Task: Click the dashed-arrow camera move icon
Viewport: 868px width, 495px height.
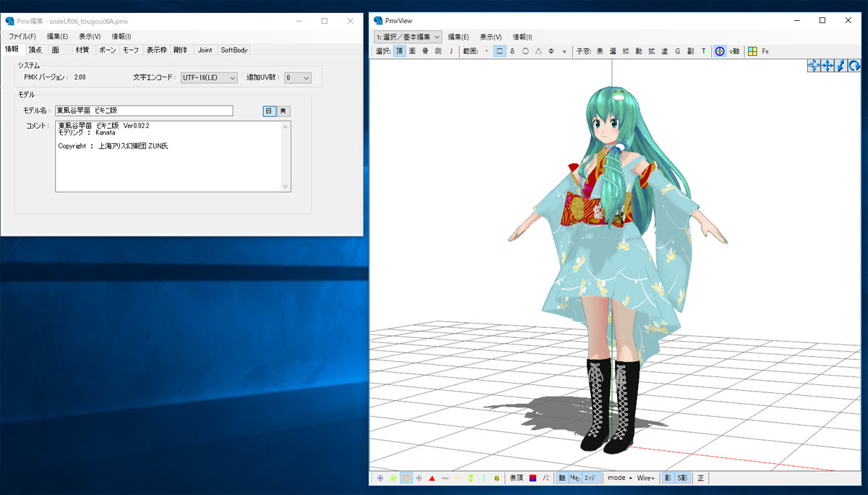Action: (813, 66)
